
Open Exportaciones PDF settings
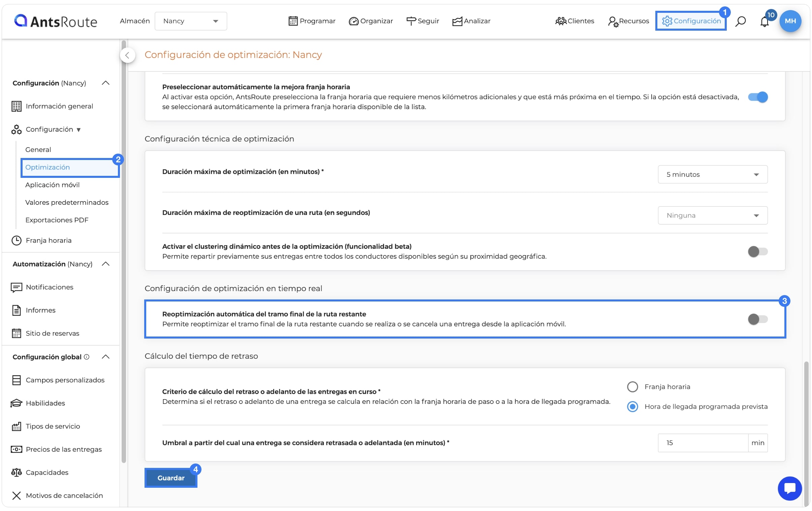point(57,220)
